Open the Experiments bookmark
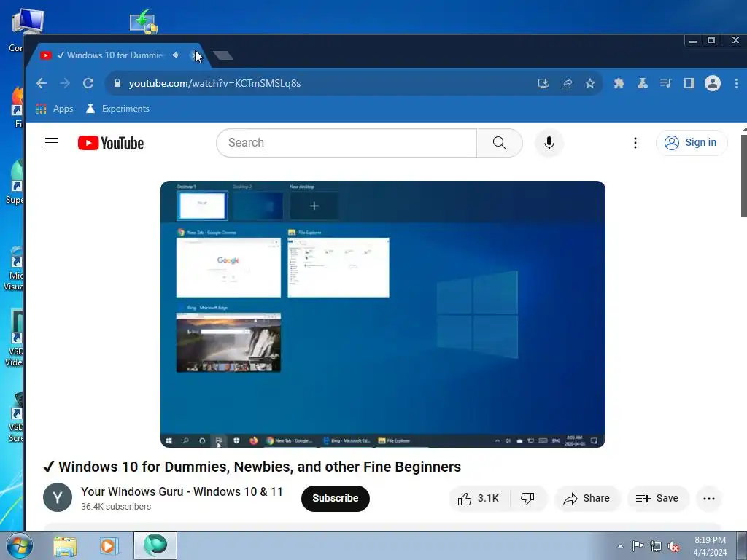This screenshot has width=747, height=560. click(x=117, y=109)
